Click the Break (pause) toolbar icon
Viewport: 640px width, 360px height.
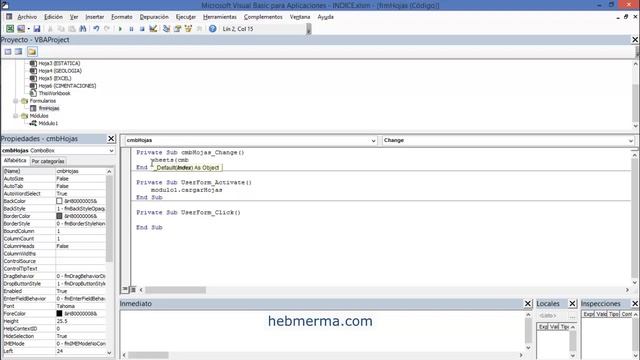point(131,29)
